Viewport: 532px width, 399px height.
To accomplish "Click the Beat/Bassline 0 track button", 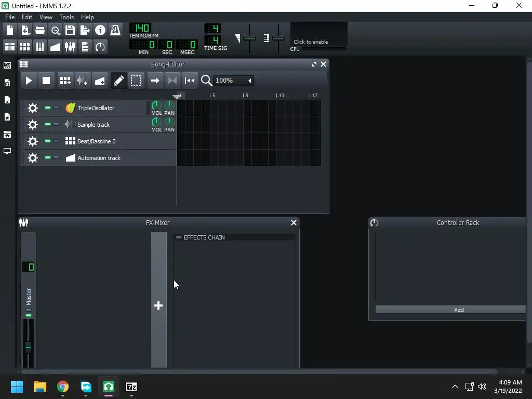I will pyautogui.click(x=104, y=141).
